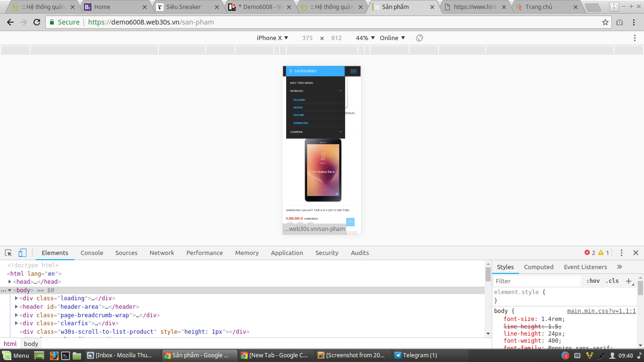Screen dimensions: 644x362
Task: Collapse the MOBILES category
Action: (x=340, y=91)
